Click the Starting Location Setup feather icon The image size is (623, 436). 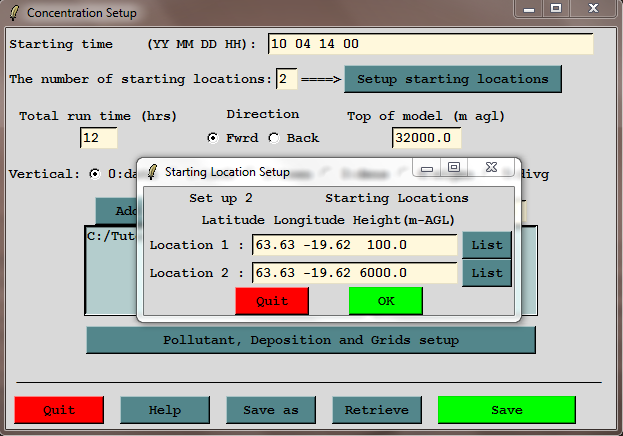(151, 171)
